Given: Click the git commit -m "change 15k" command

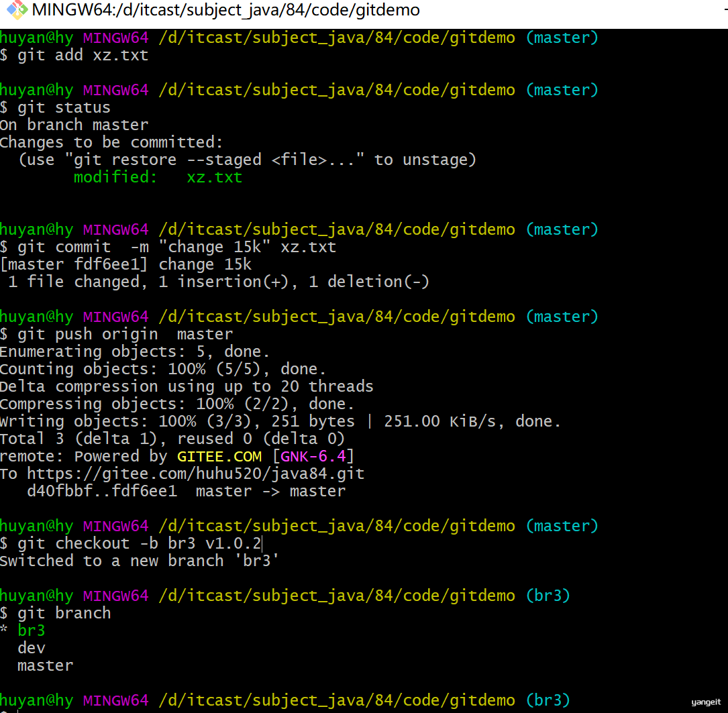Looking at the screenshot, I should [x=168, y=247].
